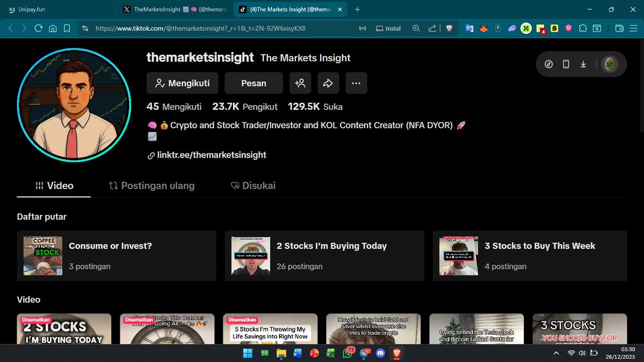The image size is (644, 362).
Task: Open the purple Phantom ghost extension
Action: pos(511,28)
